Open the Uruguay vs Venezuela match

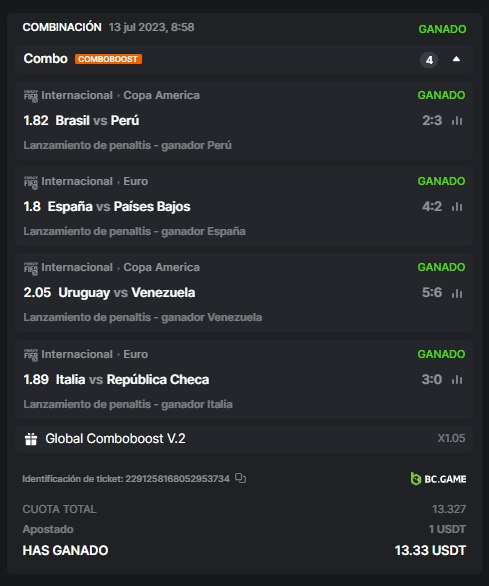coord(127,293)
